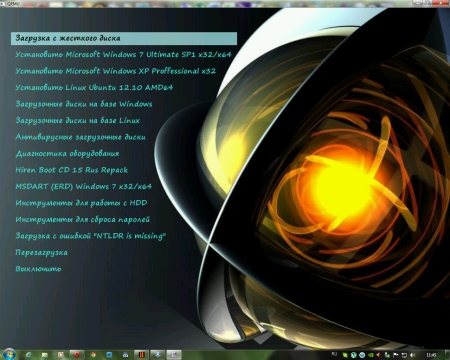
Task: Open Windows Explorer folder taskbar icon
Action: tap(44, 355)
